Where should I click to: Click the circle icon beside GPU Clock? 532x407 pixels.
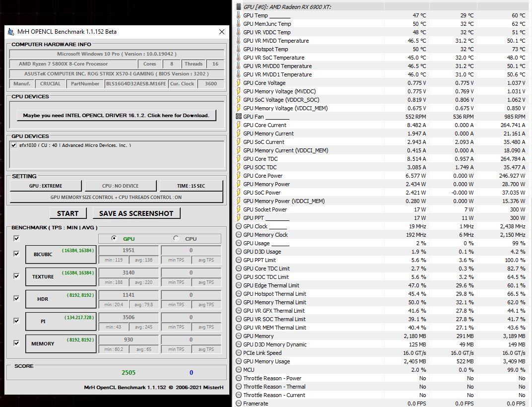point(239,226)
